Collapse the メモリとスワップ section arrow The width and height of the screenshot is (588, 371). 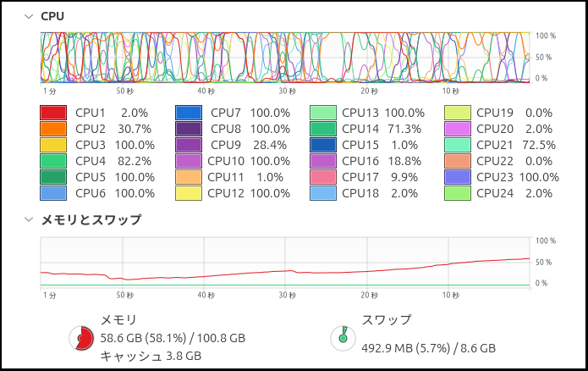(x=30, y=219)
